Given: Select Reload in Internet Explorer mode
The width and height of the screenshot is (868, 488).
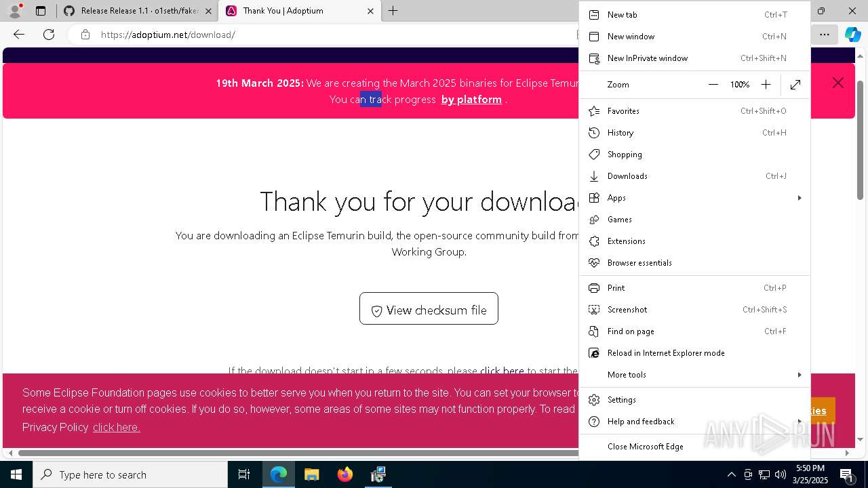Looking at the screenshot, I should coord(694,353).
